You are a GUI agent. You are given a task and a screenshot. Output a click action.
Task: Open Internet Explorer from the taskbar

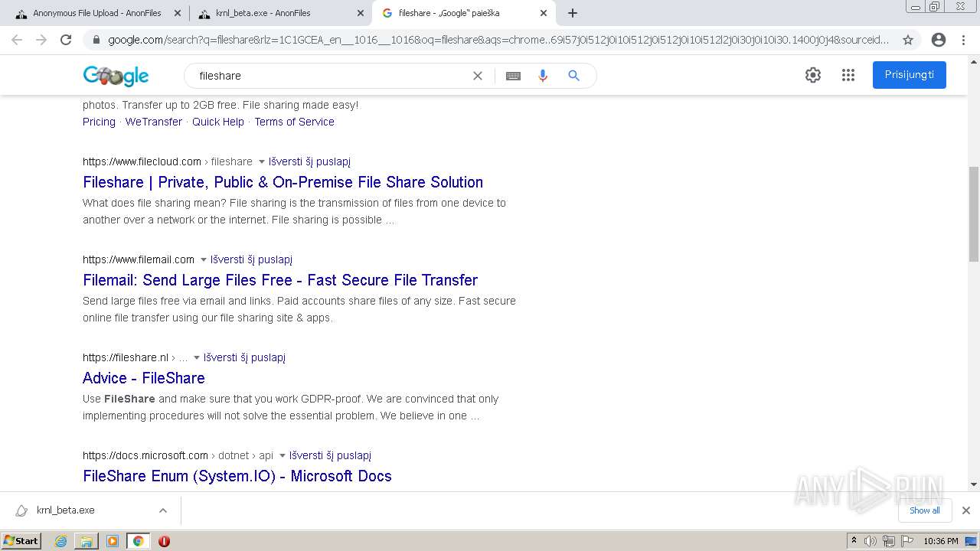[x=60, y=541]
